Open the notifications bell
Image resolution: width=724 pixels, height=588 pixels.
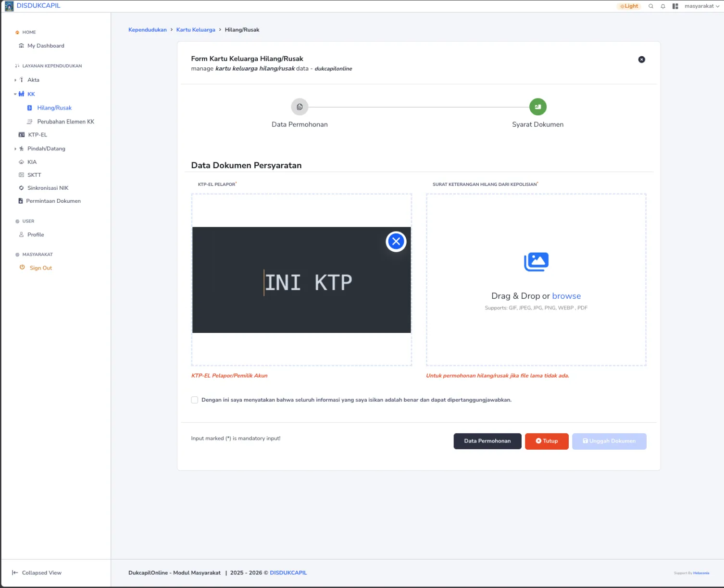coord(663,6)
